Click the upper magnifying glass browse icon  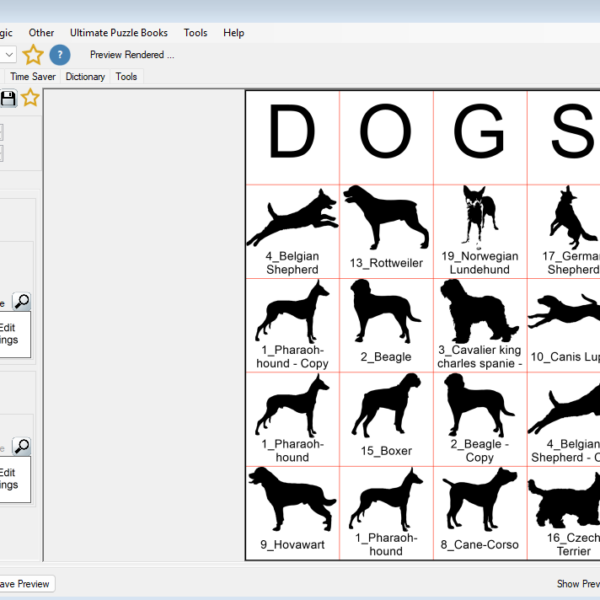(x=21, y=301)
